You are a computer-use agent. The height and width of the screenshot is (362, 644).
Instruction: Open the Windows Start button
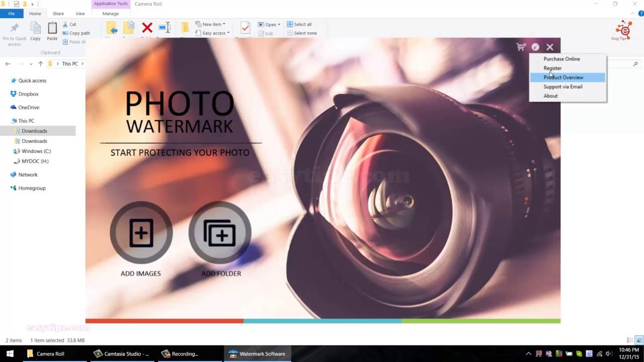(x=10, y=354)
